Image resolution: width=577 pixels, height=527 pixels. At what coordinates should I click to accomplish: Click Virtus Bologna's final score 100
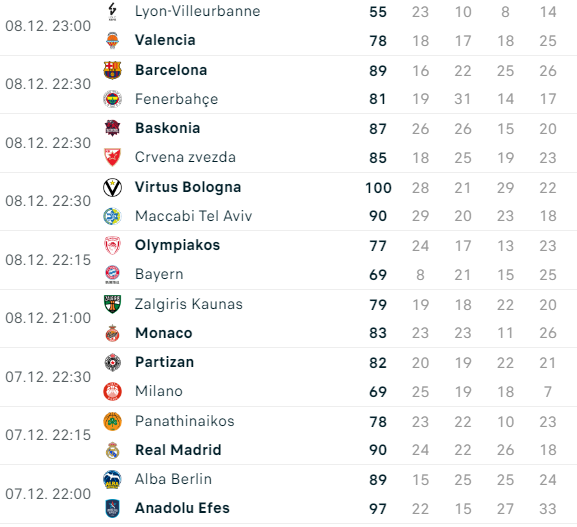tap(378, 188)
